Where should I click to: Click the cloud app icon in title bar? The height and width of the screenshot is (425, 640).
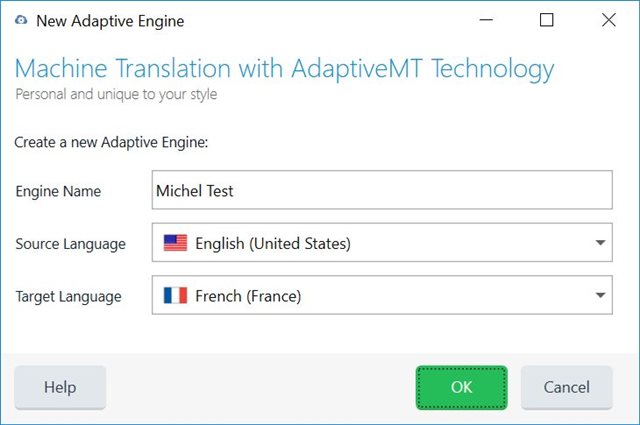click(x=21, y=20)
